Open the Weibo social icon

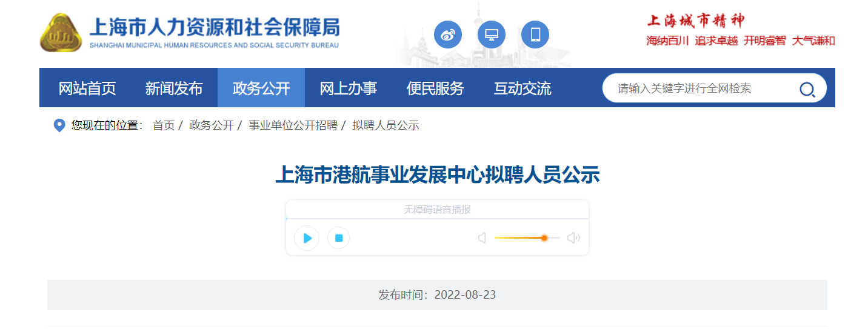448,35
